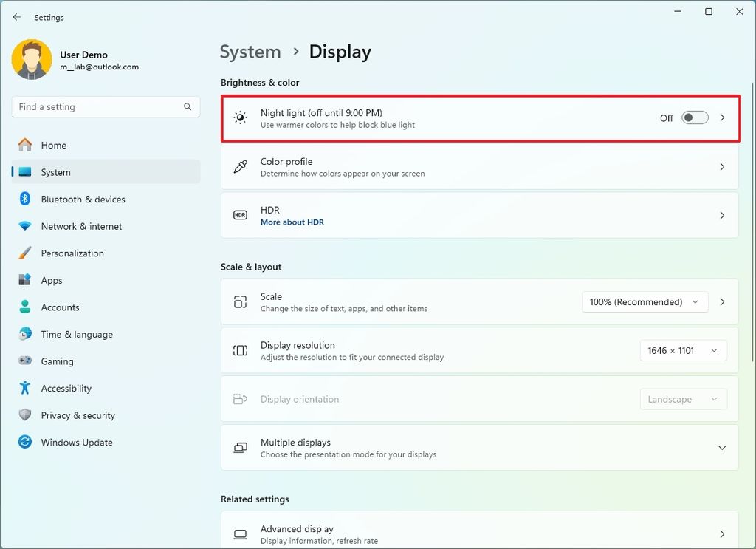Open HDR settings chevron
The width and height of the screenshot is (756, 549).
722,216
